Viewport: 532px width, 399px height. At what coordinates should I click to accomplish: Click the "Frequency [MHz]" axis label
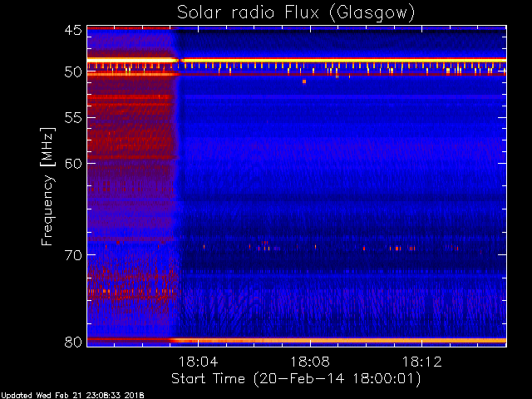tap(47, 186)
